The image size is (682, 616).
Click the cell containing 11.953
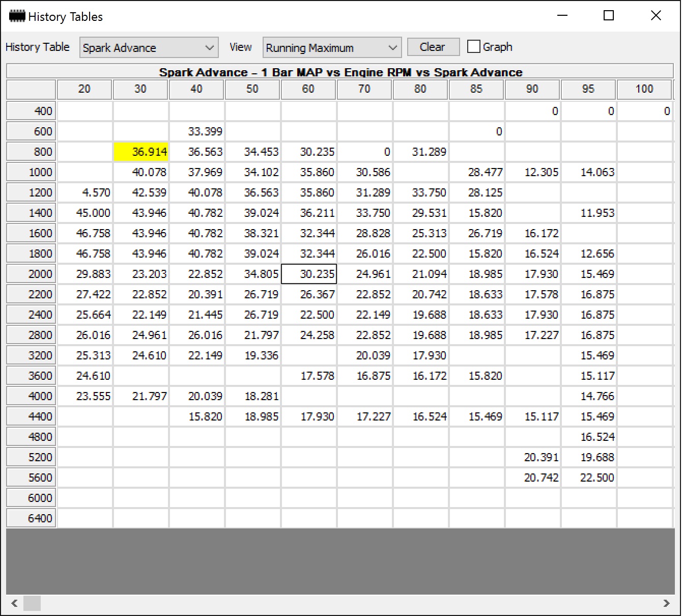[589, 213]
